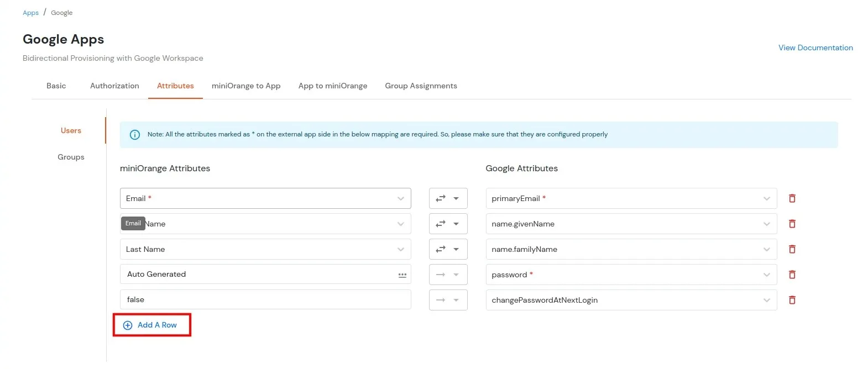This screenshot has height=369, width=868.
Task: Select the Attributes tab
Action: (175, 86)
